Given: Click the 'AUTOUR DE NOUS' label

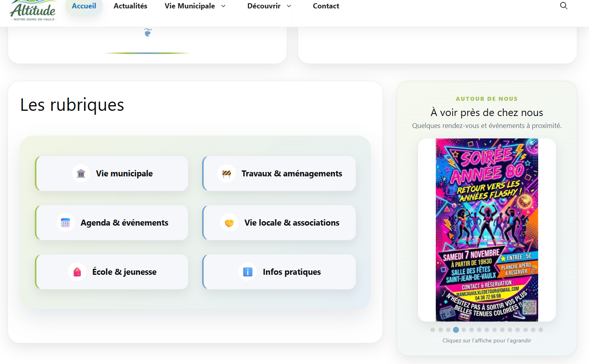Looking at the screenshot, I should point(487,99).
